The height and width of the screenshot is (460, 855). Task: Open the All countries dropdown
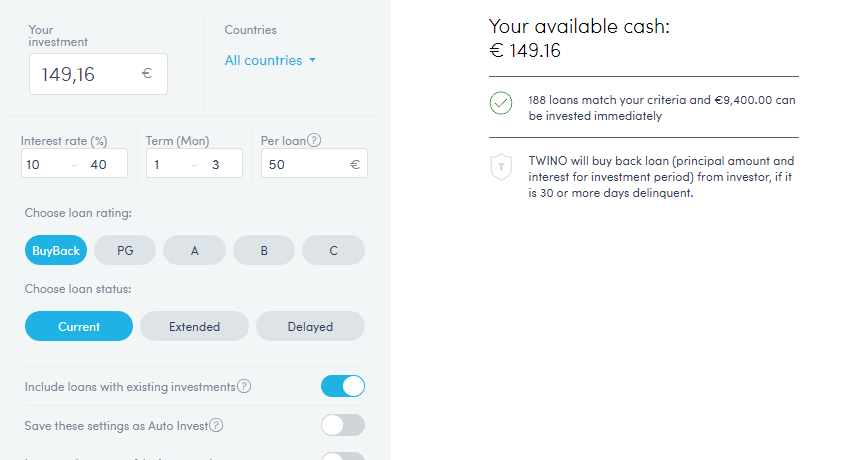coord(270,60)
